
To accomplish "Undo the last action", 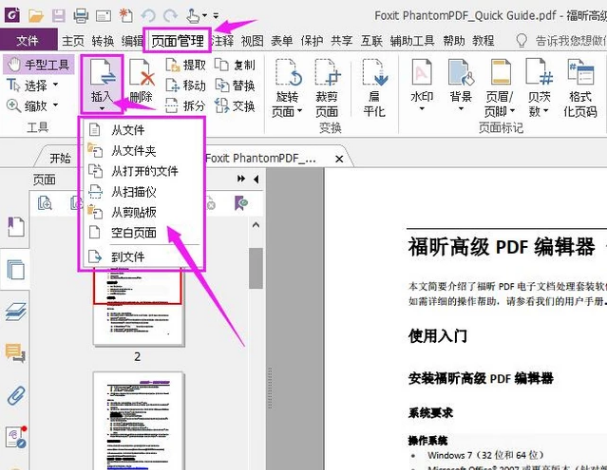I will coord(148,16).
